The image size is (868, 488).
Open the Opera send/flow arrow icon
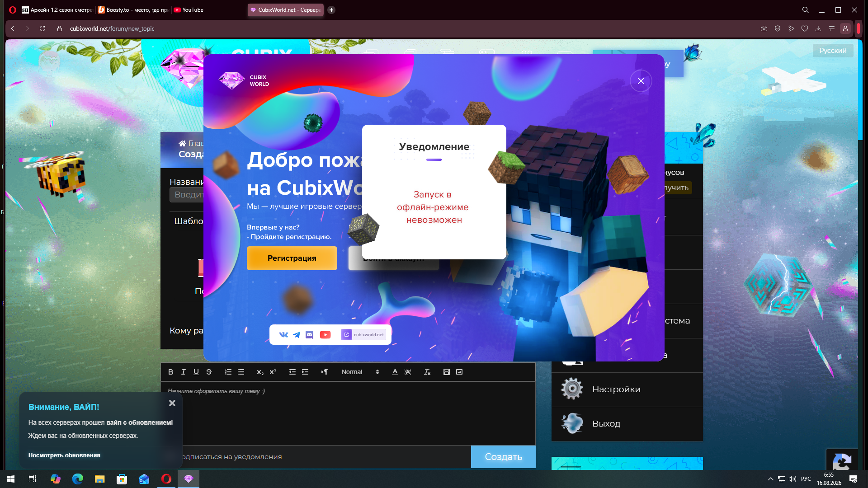pyautogui.click(x=791, y=28)
